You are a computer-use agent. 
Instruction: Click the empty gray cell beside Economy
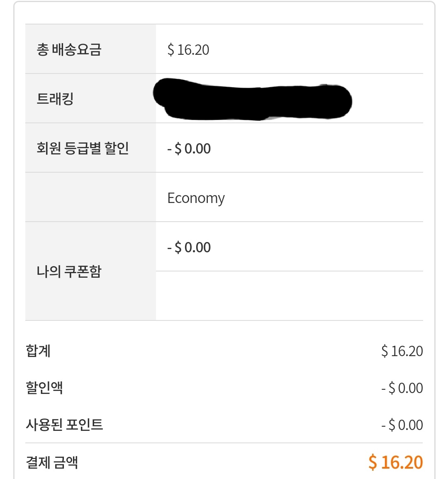point(90,197)
